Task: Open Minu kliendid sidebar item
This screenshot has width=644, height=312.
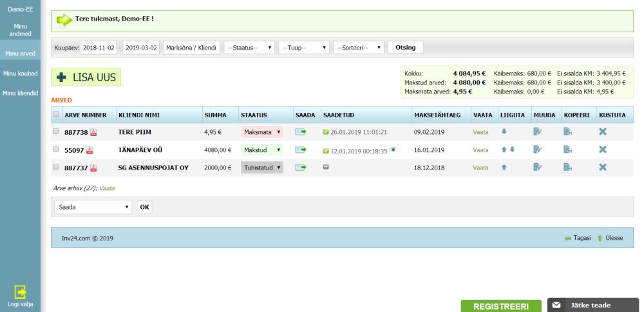Action: point(20,93)
